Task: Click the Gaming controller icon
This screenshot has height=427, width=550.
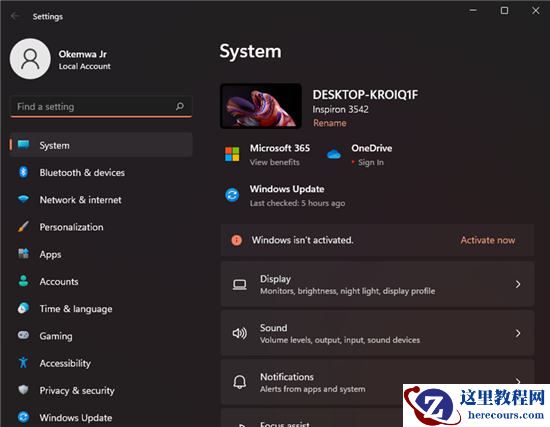Action: (x=24, y=335)
